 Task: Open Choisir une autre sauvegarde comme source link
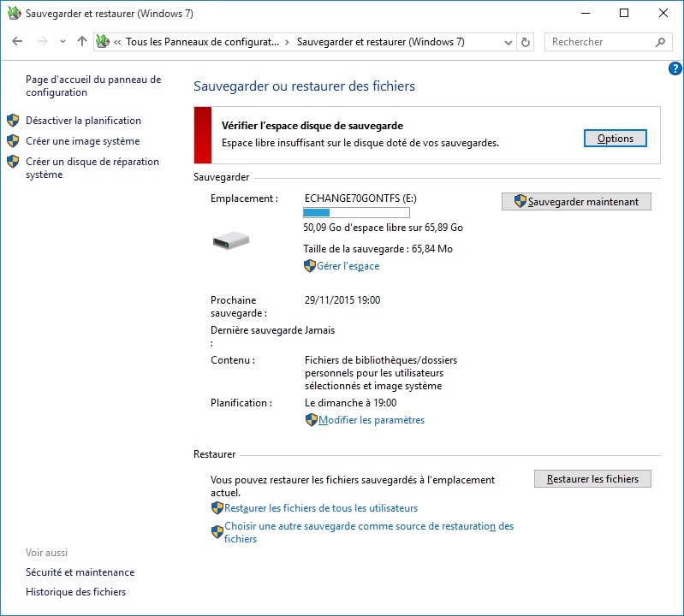(369, 532)
